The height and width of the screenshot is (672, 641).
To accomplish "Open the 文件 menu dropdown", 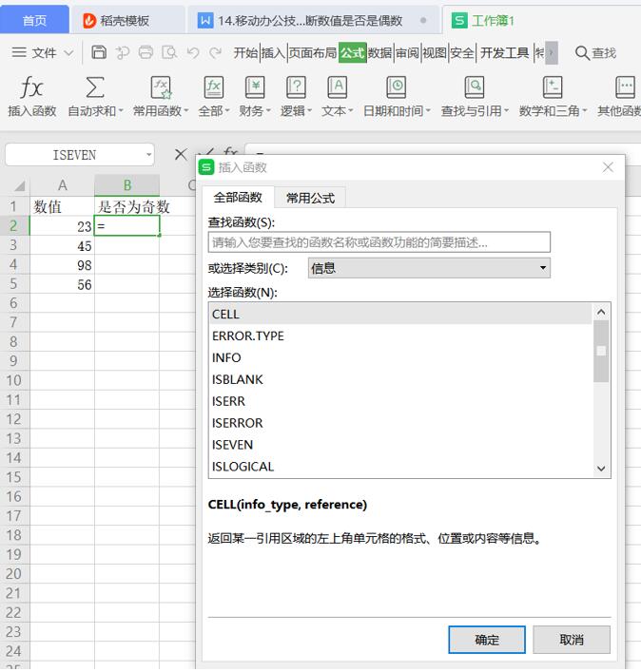I will tap(42, 52).
